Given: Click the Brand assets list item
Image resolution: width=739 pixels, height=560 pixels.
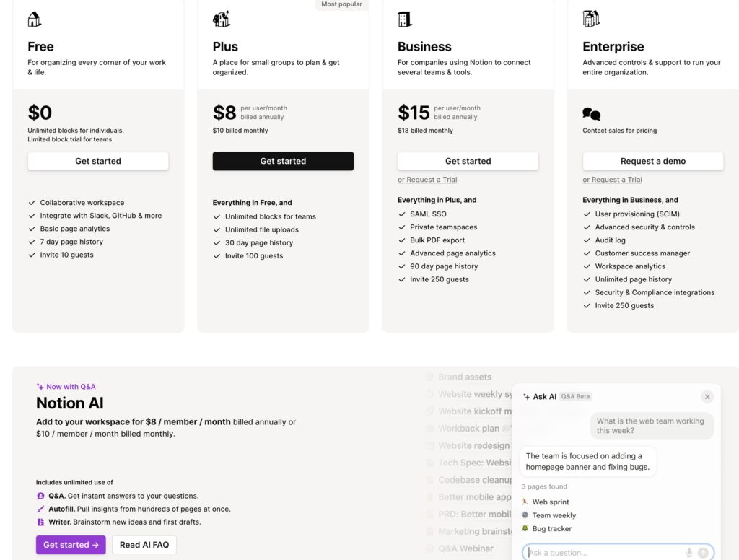Looking at the screenshot, I should coord(459,377).
